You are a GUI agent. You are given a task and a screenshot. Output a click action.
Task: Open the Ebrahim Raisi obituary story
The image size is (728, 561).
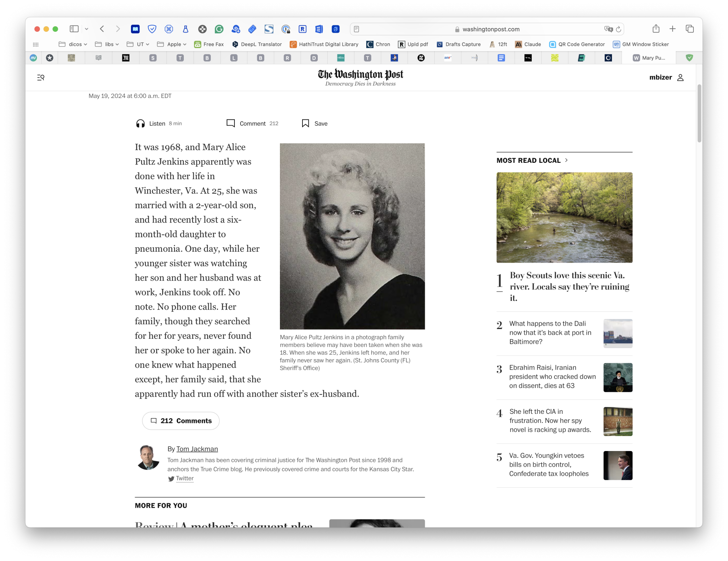click(x=552, y=377)
